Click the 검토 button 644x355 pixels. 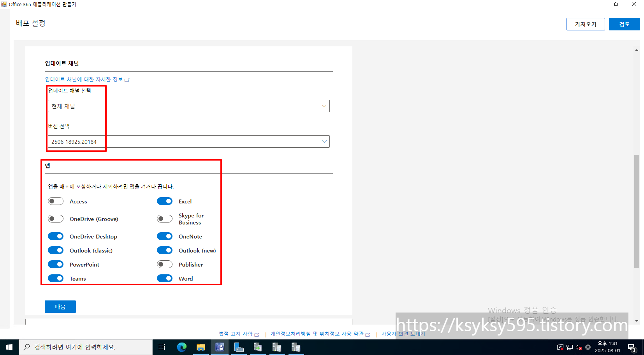click(x=625, y=24)
